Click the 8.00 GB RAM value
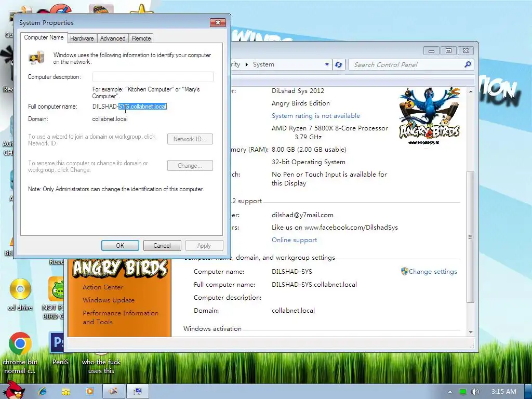The image size is (532, 399). [309, 149]
